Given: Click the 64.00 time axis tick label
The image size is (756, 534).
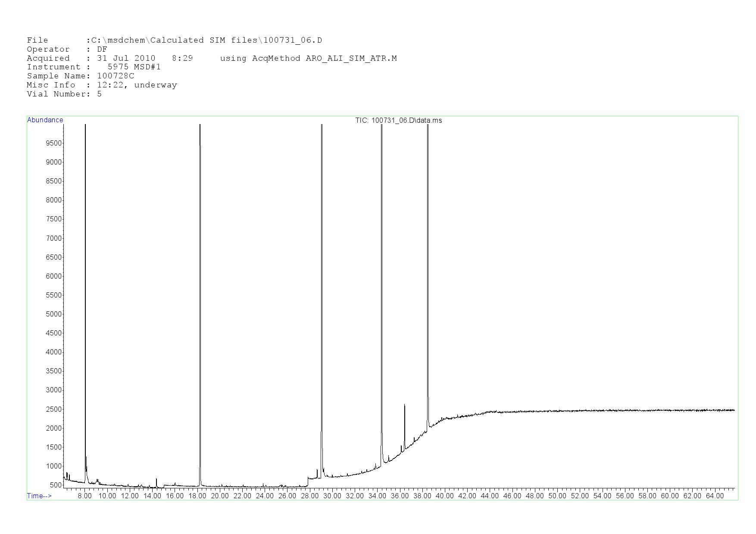Looking at the screenshot, I should 715,496.
